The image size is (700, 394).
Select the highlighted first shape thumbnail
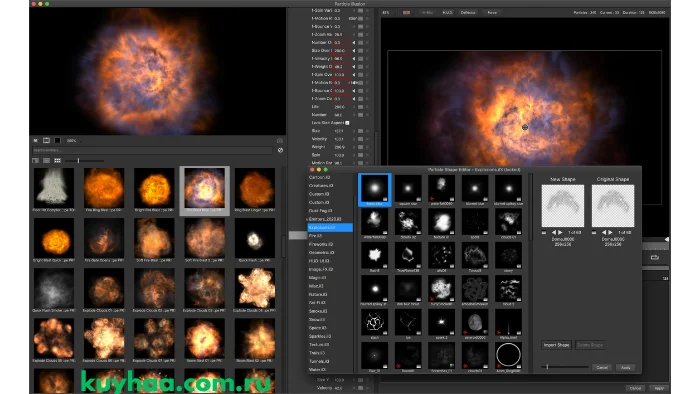[375, 190]
